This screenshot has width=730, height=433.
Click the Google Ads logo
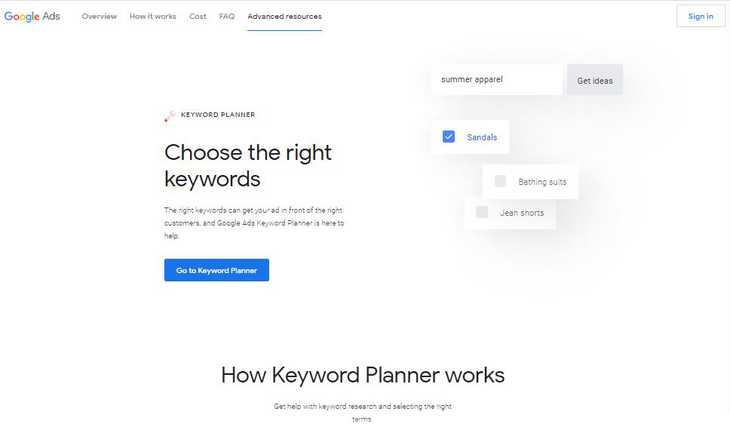(32, 16)
